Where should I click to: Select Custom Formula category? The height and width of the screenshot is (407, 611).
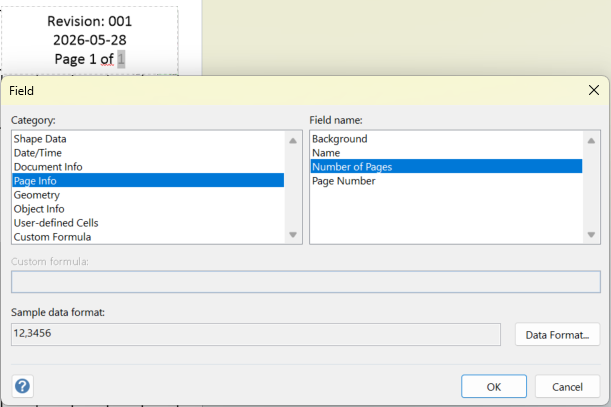click(x=148, y=237)
